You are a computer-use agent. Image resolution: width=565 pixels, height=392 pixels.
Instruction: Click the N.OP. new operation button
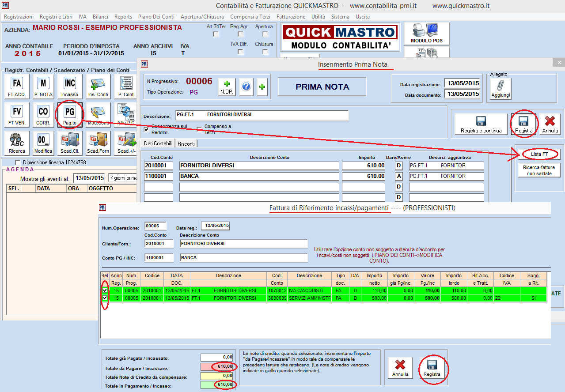(x=227, y=87)
